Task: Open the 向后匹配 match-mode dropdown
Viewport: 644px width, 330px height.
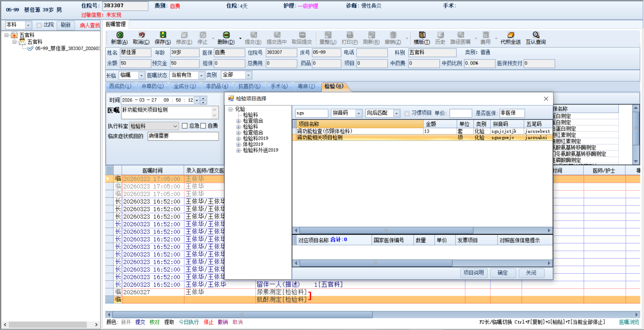Action: [396, 113]
